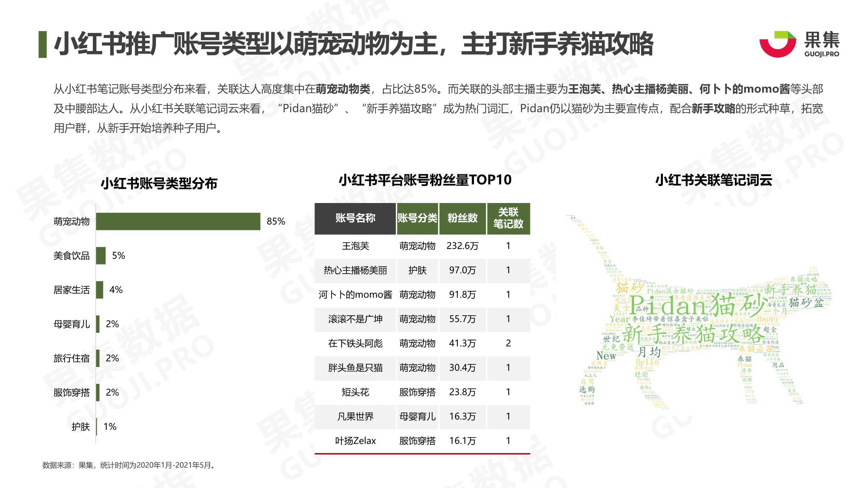Viewport: 868px width, 488px height.
Task: Click the 美食饮品 axis label
Action: click(x=72, y=256)
